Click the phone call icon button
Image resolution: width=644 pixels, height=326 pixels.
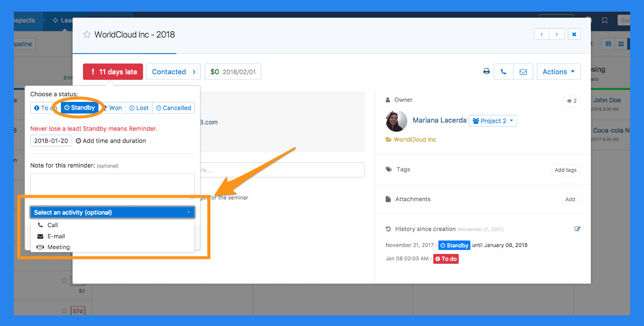pos(503,72)
